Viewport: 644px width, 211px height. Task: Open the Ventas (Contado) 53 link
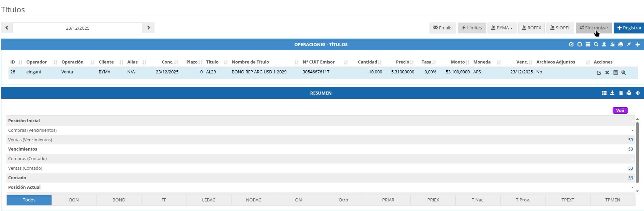[x=630, y=168]
